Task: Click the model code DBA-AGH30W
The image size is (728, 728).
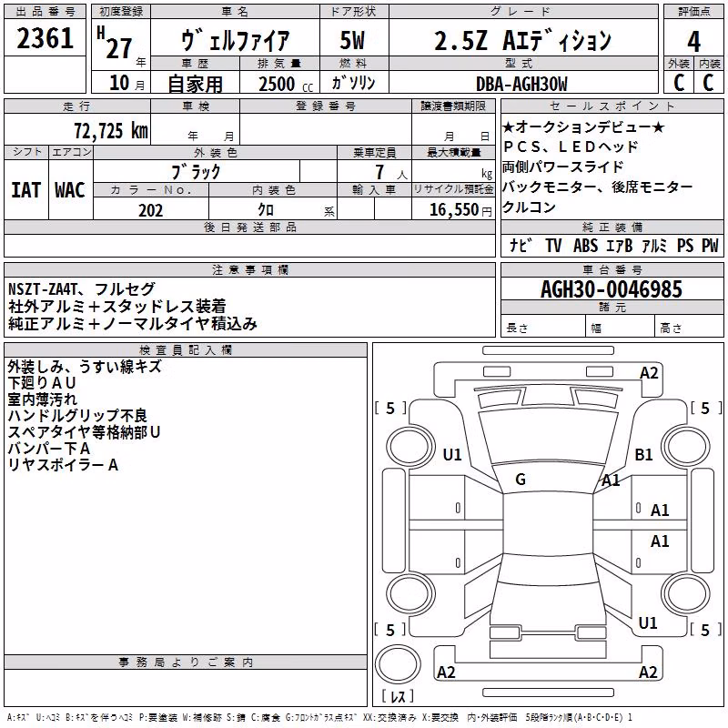Action: click(x=521, y=84)
